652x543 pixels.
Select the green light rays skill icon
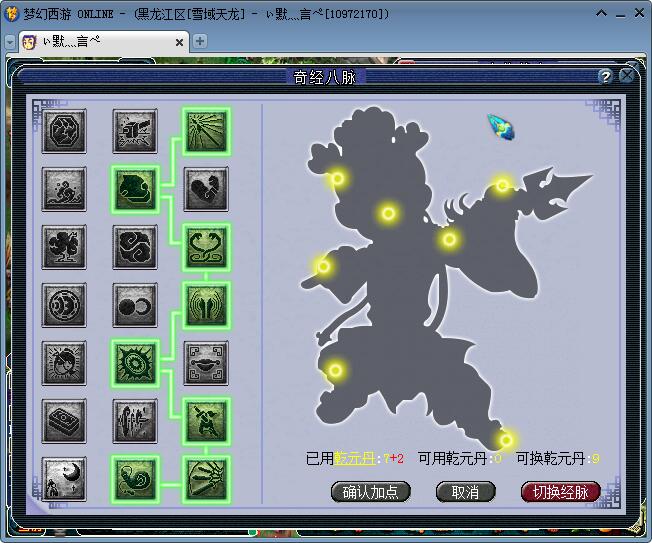coord(206,131)
